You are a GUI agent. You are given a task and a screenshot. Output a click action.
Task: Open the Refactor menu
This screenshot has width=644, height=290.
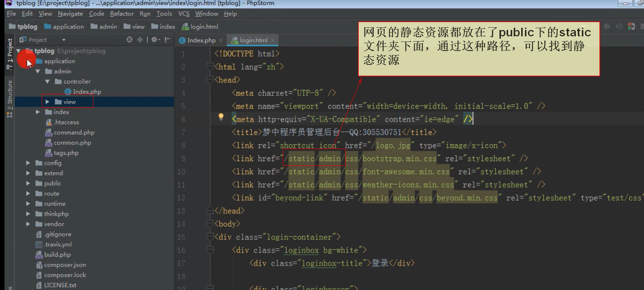pos(122,13)
